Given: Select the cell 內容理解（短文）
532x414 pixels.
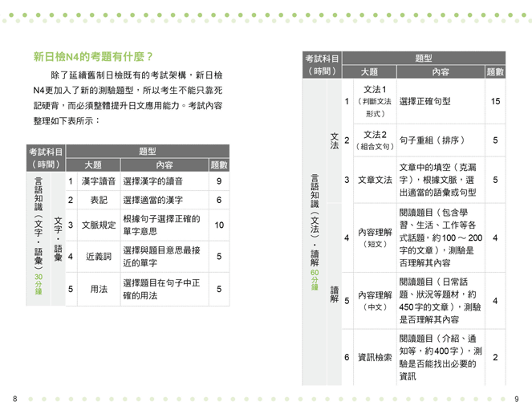Looking at the screenshot, I should point(375,237).
